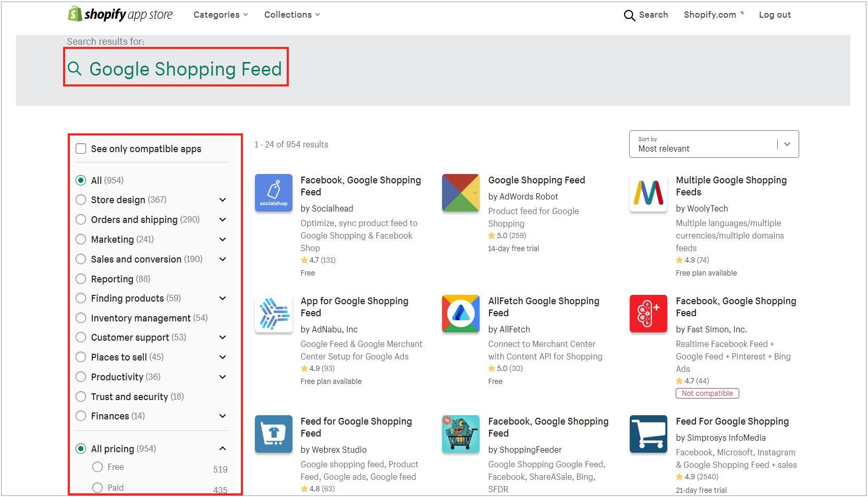This screenshot has width=868, height=497.
Task: Open Facebook, Google Shopping Feed by Fast Simon
Action: [736, 307]
